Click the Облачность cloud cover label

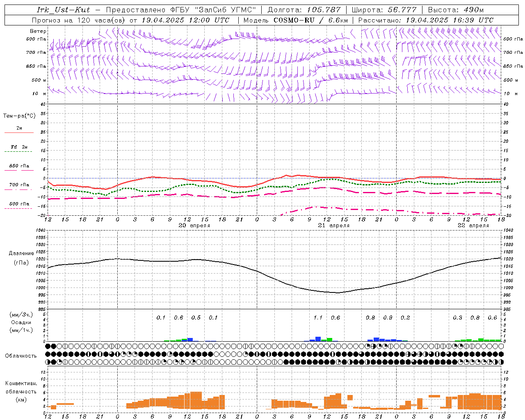click(x=21, y=356)
